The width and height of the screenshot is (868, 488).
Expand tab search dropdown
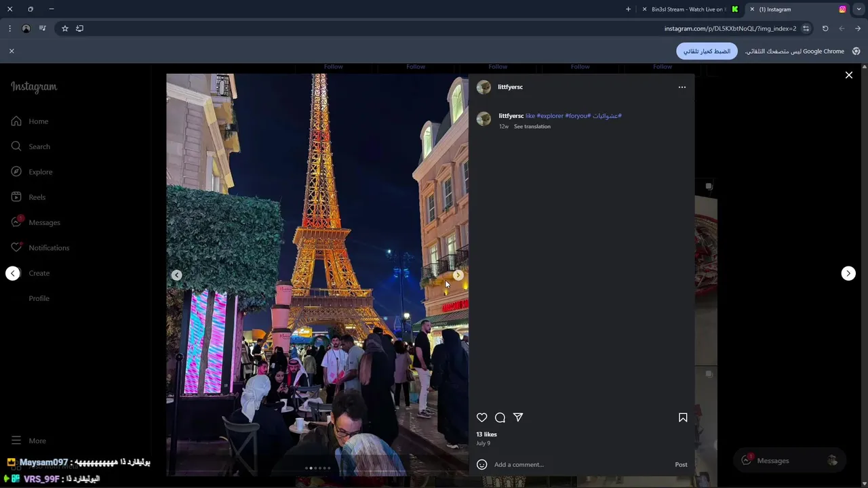pos(859,9)
